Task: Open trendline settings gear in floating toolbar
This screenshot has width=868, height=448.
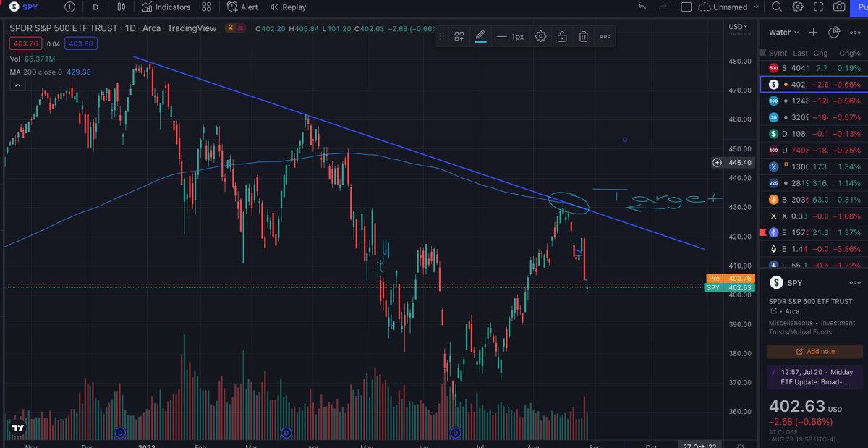Action: 540,36
